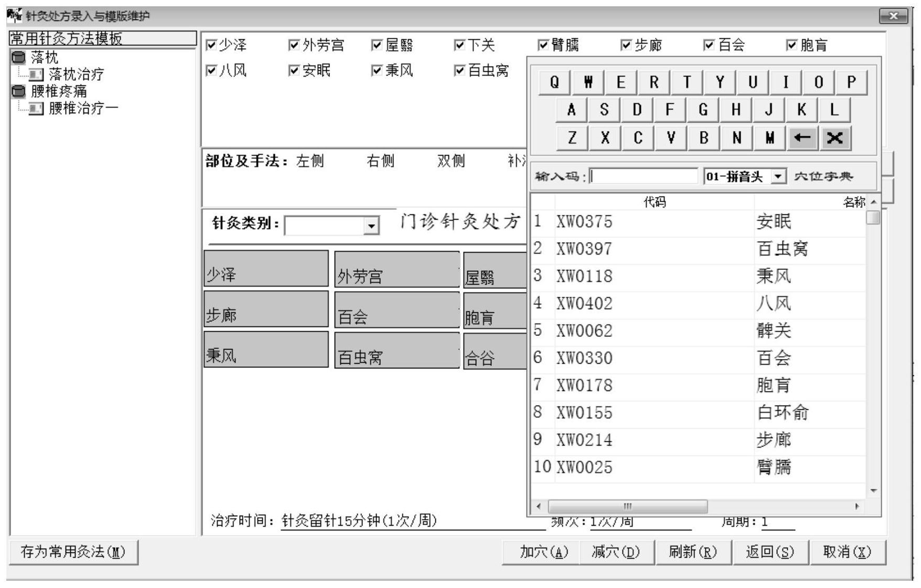Click the horizontal scrollbar of acupoint list
Image resolution: width=921 pixels, height=588 pixels.
tap(627, 506)
